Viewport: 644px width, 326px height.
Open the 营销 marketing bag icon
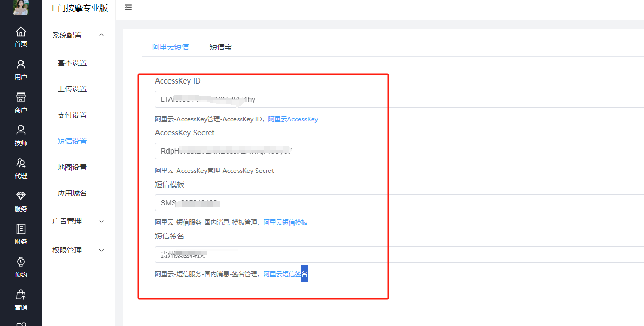(x=21, y=295)
